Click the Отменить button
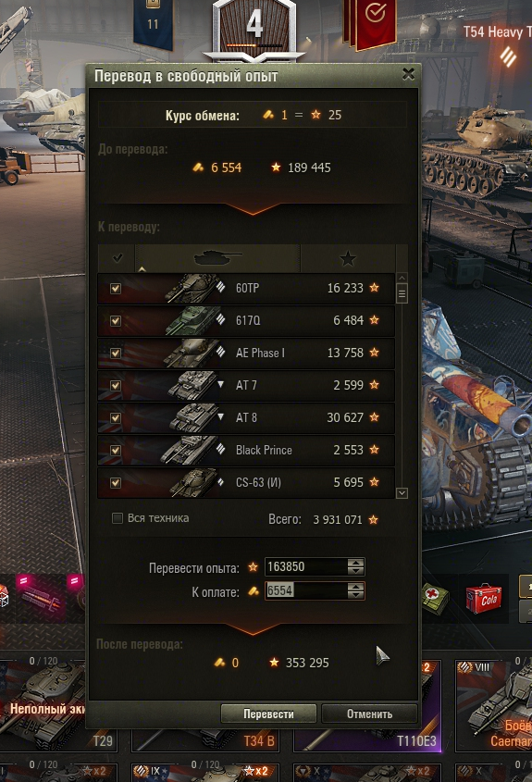The width and height of the screenshot is (532, 782). [x=369, y=714]
